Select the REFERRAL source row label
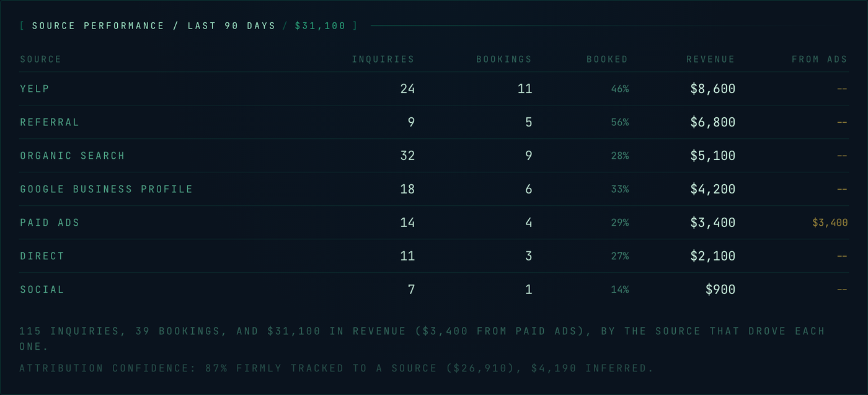This screenshot has width=868, height=395. 50,122
